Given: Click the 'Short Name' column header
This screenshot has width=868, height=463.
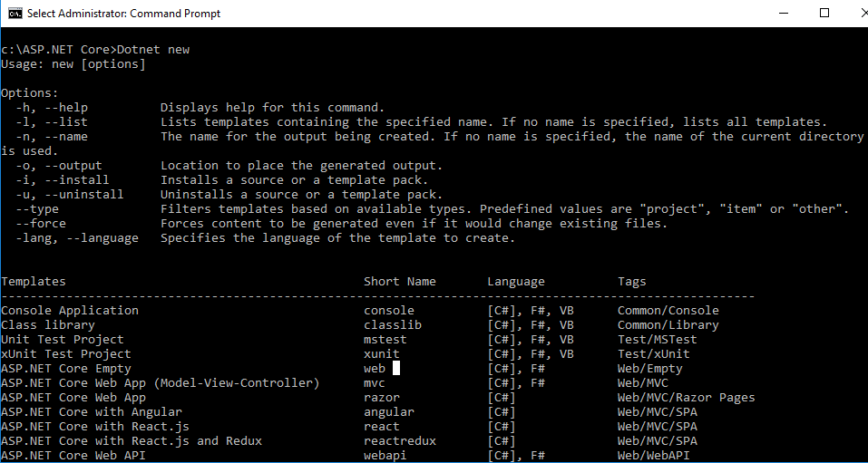Looking at the screenshot, I should pyautogui.click(x=400, y=281).
